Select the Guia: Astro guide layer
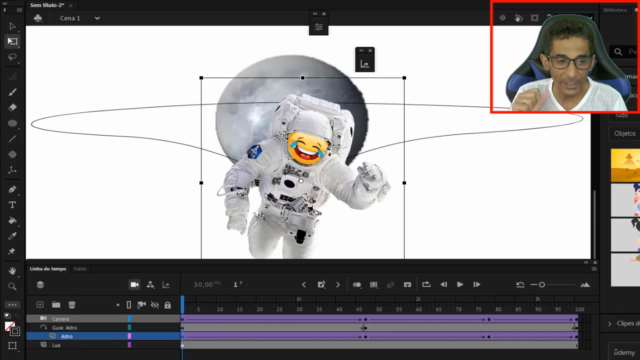 tap(103, 327)
